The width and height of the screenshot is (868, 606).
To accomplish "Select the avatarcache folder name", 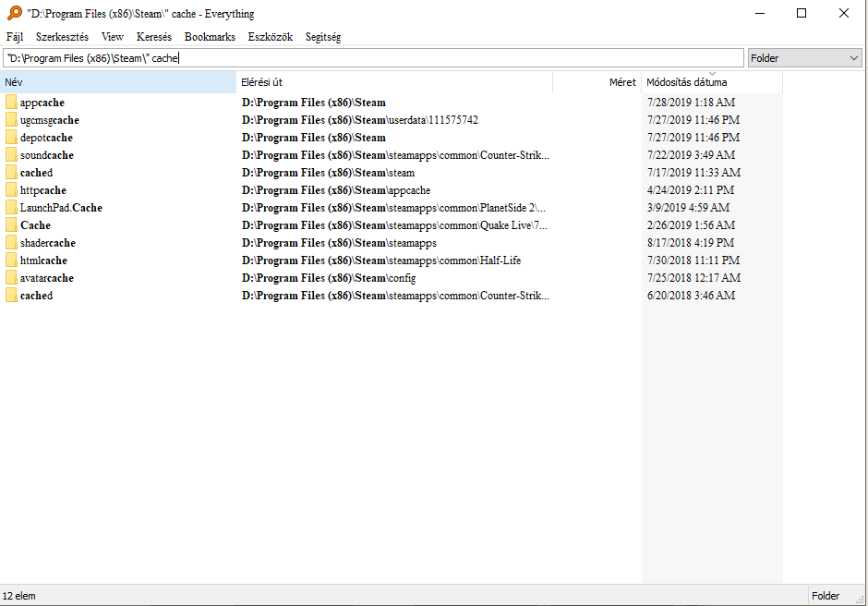I will point(47,278).
